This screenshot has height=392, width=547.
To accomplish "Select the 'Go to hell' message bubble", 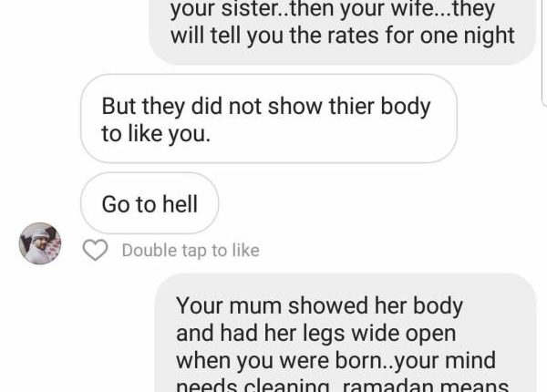I will click(150, 203).
